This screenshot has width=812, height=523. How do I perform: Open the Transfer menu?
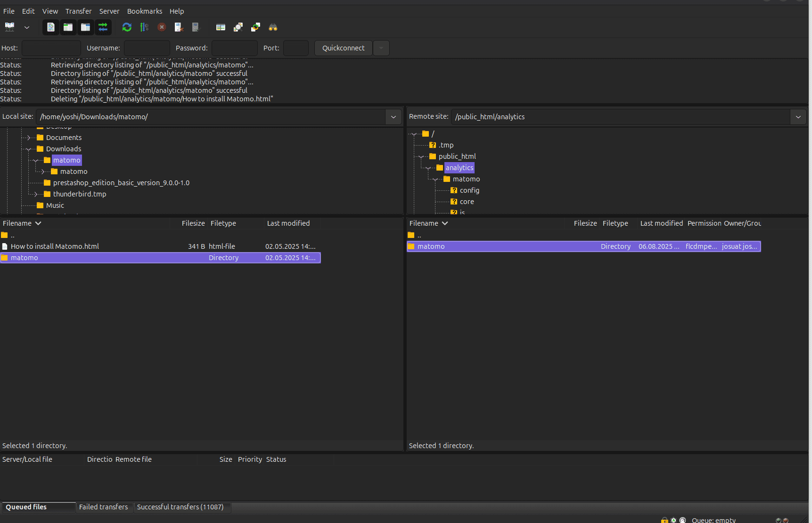click(x=78, y=11)
